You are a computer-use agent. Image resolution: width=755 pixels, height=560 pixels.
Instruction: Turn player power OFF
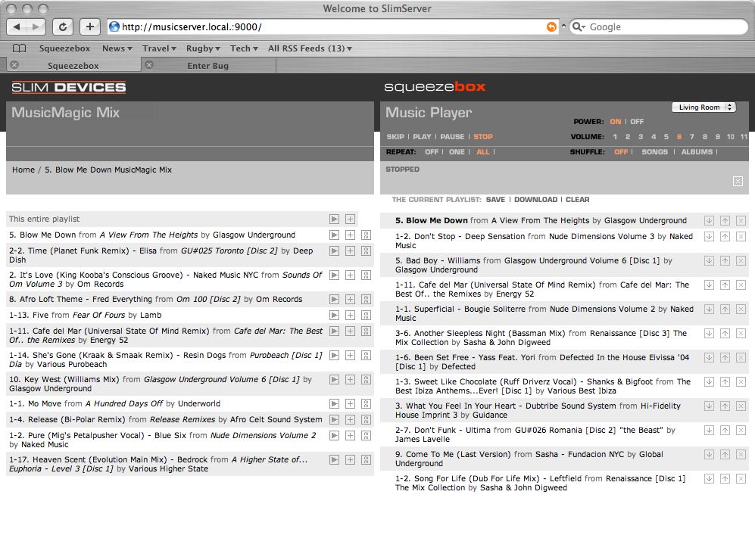[637, 122]
